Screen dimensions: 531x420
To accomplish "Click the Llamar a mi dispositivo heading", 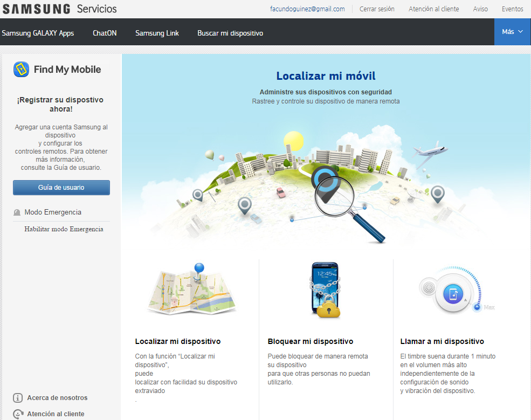I will pyautogui.click(x=442, y=341).
